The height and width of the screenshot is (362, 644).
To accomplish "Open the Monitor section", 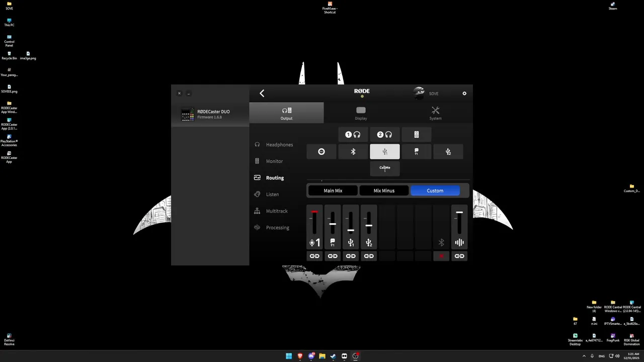I will 269,161.
